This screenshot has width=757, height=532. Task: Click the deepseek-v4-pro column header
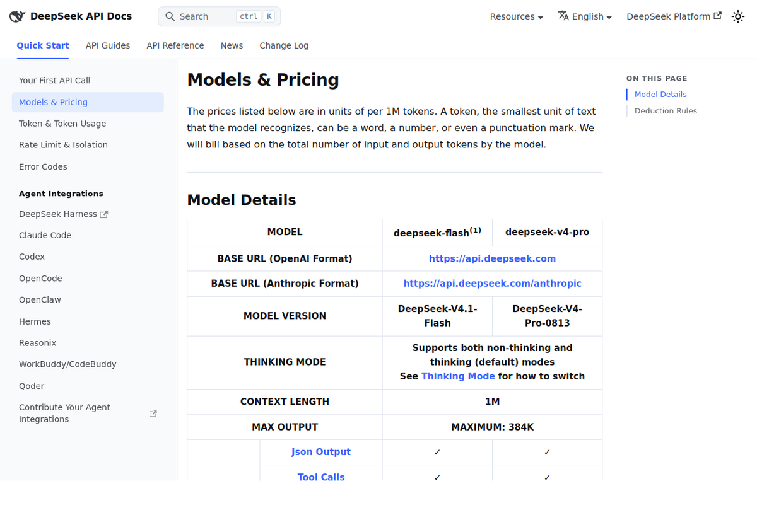pyautogui.click(x=547, y=232)
